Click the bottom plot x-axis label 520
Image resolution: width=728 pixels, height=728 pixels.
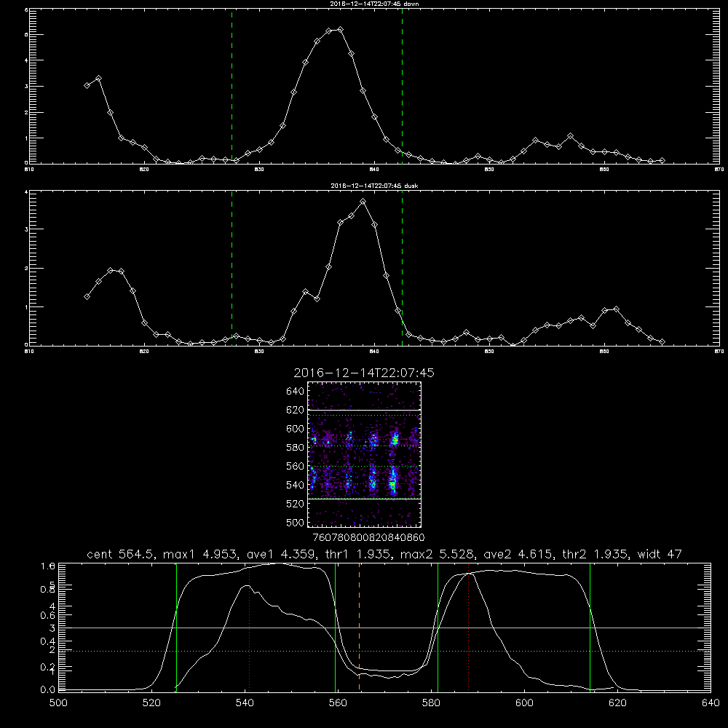(151, 703)
